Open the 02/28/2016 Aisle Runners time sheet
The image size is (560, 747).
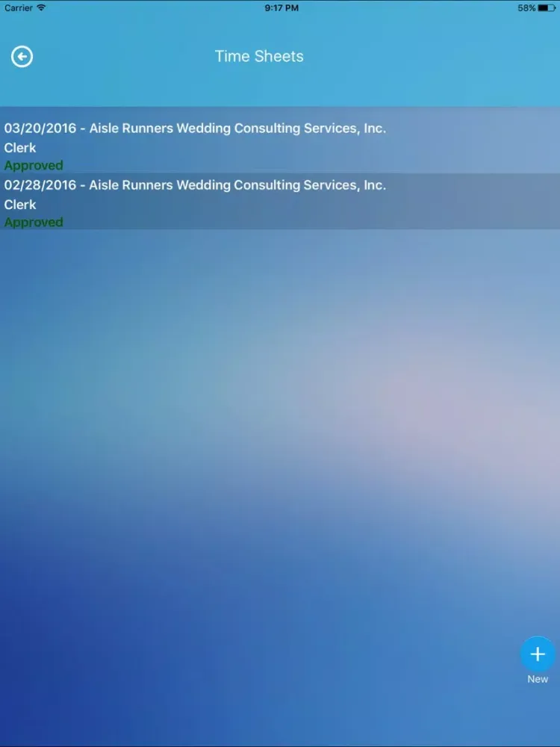(x=280, y=202)
